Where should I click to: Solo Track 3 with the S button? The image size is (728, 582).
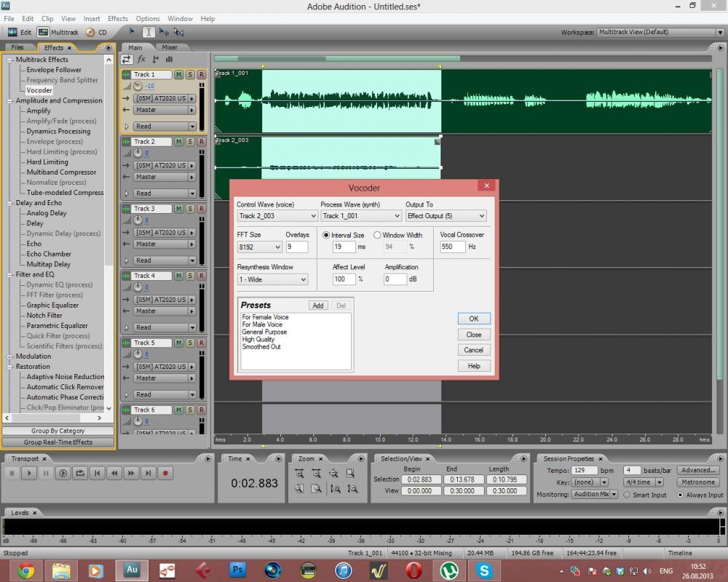190,208
